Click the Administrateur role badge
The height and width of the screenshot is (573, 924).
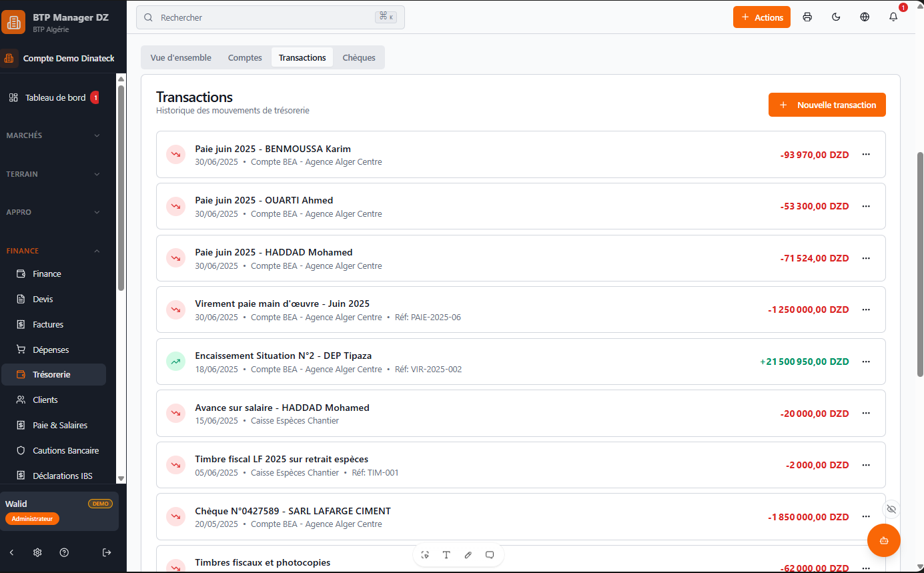point(32,518)
